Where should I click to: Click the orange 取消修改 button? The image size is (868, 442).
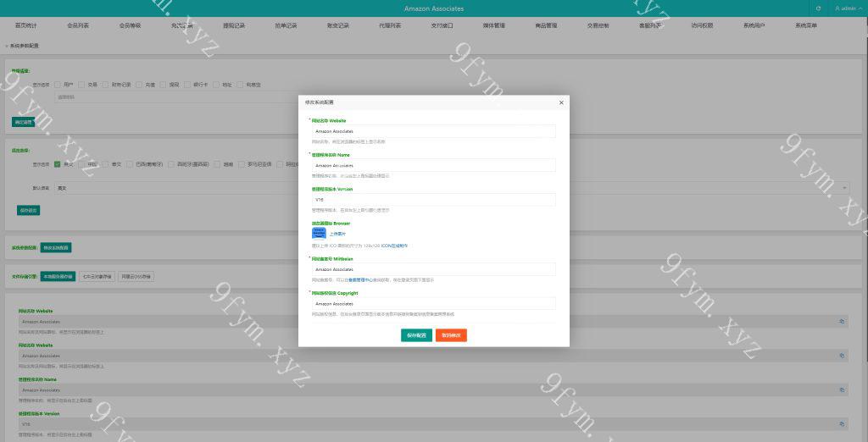(x=451, y=335)
